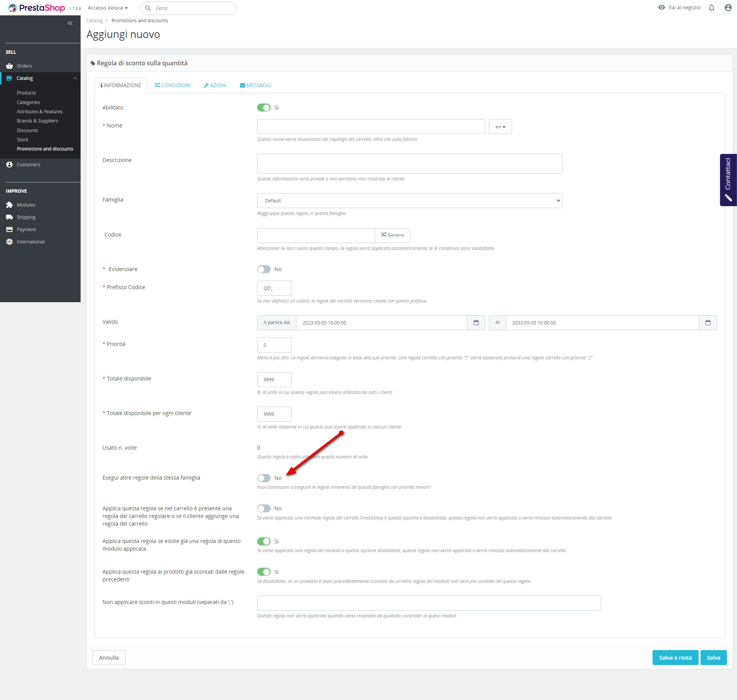Click the Salva e resta button
Image resolution: width=737 pixels, height=700 pixels.
point(675,658)
